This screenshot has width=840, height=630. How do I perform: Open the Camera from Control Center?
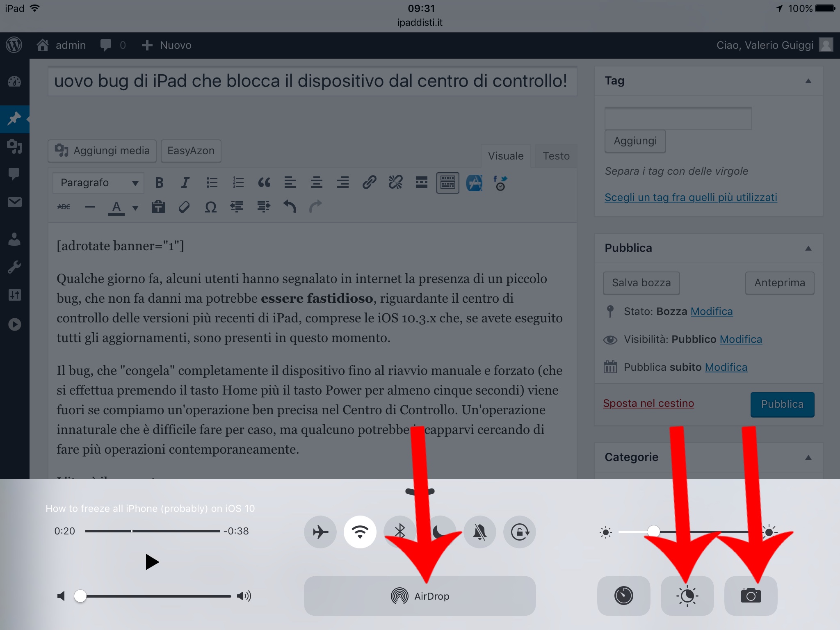coord(751,596)
